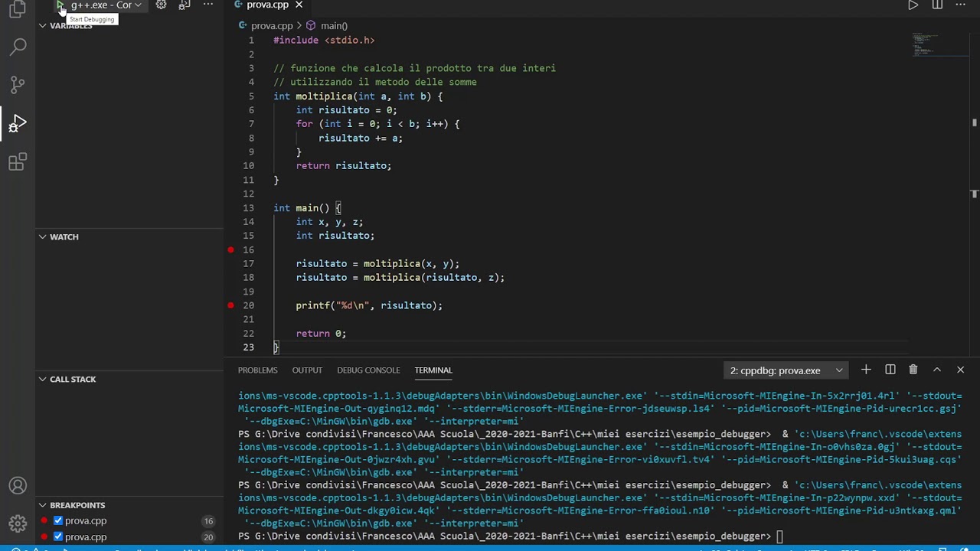
Task: Click line number 17 in the gutter
Action: click(x=248, y=264)
